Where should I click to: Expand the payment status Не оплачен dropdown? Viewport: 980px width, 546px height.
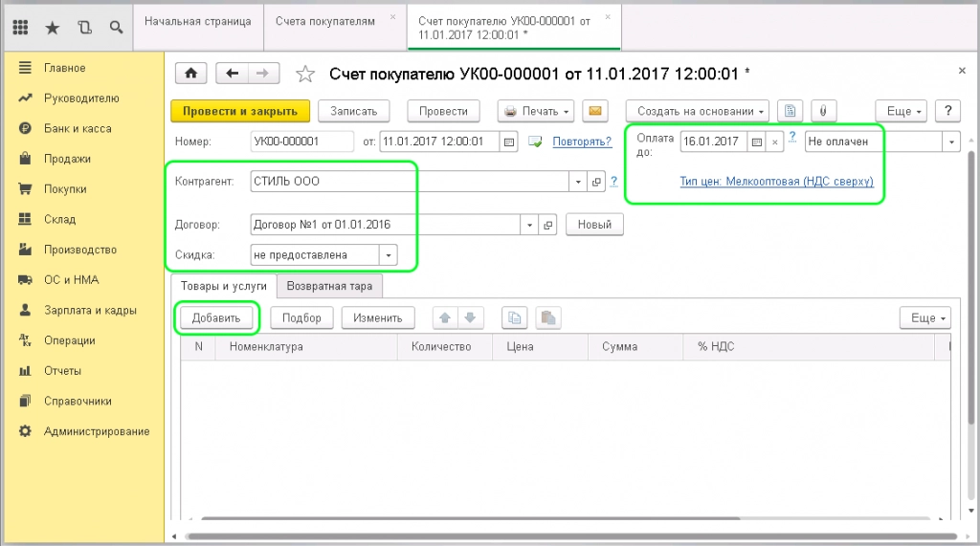click(951, 142)
